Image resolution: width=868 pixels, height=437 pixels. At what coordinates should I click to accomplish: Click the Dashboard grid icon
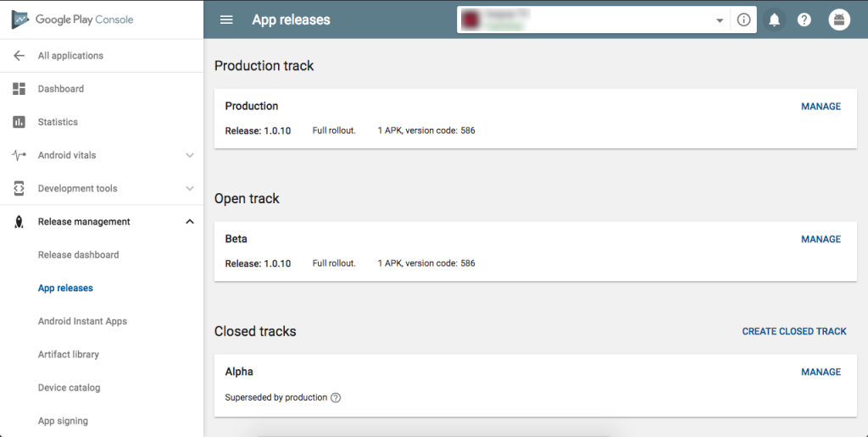pyautogui.click(x=19, y=89)
